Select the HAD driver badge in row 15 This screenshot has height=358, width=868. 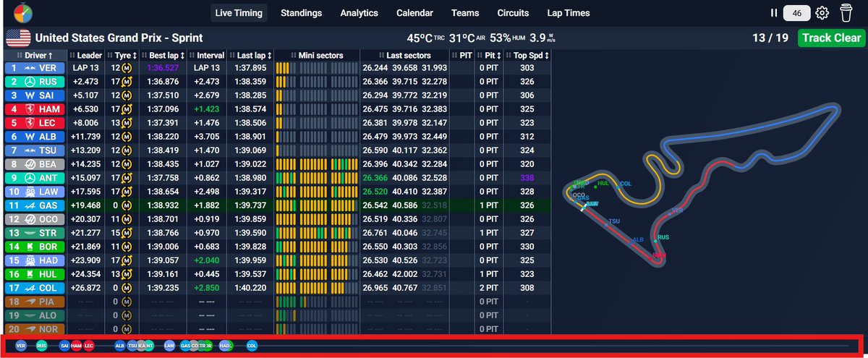click(x=35, y=260)
